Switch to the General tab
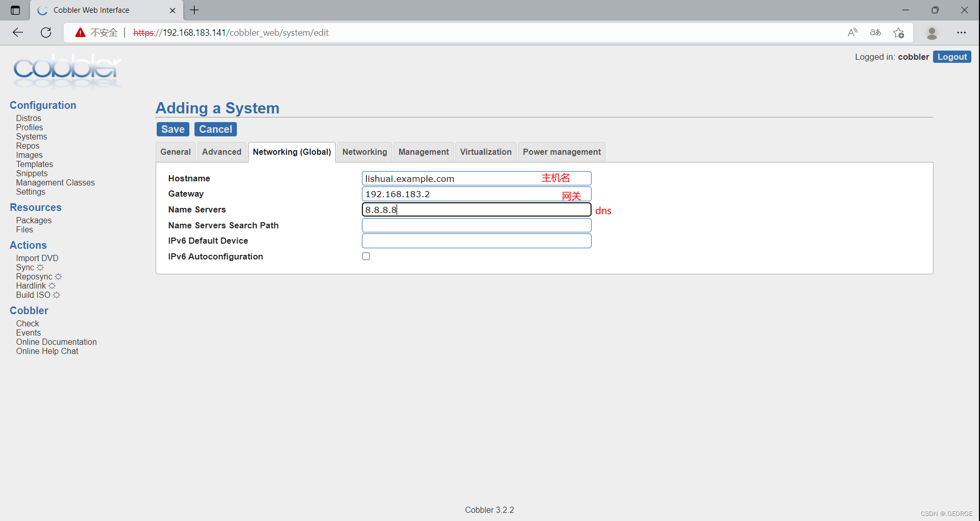 coord(176,152)
